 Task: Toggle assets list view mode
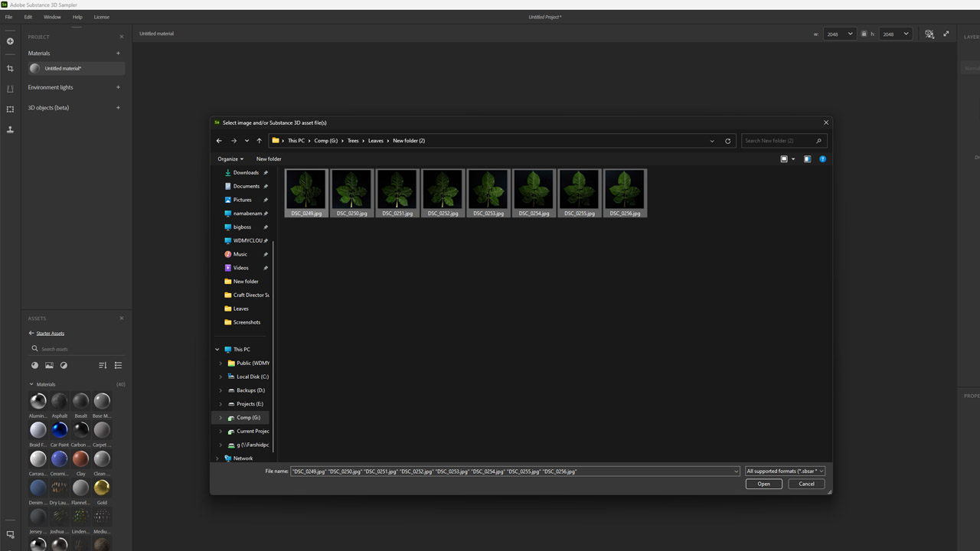[x=118, y=366]
